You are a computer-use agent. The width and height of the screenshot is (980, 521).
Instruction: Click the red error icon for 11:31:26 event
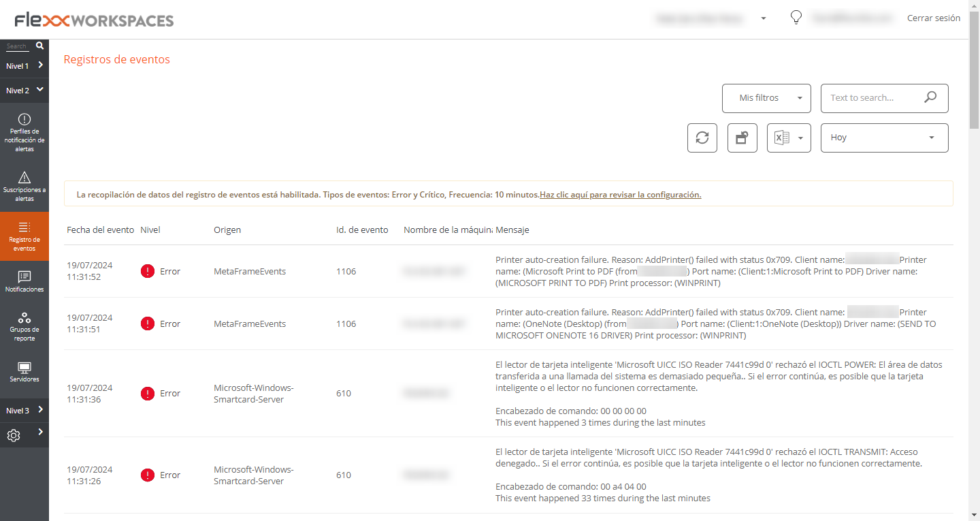tap(148, 475)
